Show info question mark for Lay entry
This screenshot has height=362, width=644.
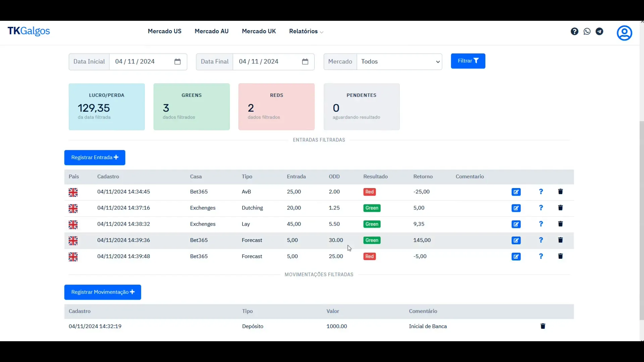click(541, 224)
